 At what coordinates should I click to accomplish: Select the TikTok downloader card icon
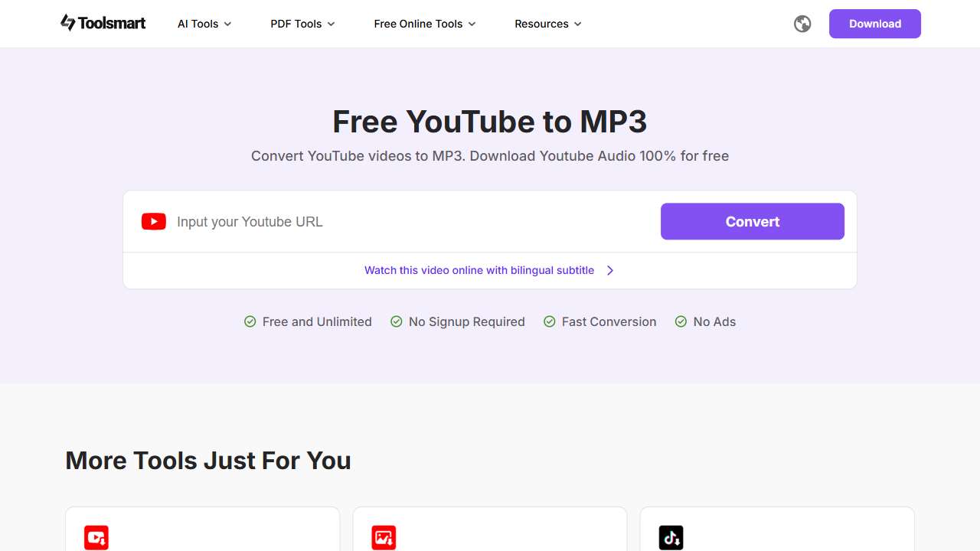(x=671, y=537)
